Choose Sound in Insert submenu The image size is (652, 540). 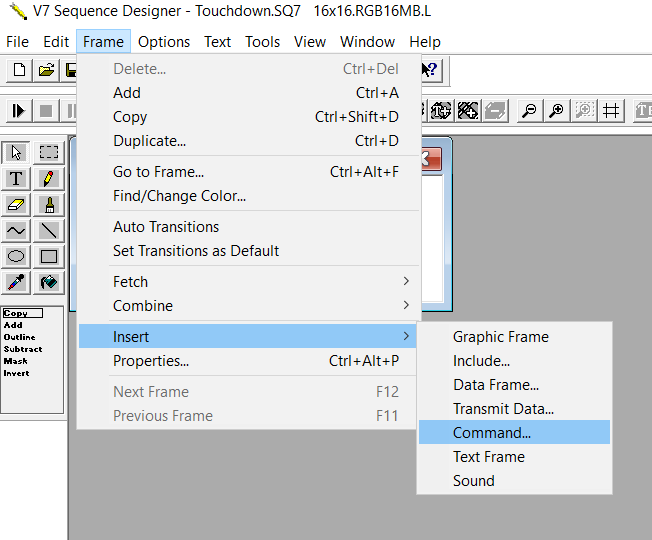pos(514,481)
